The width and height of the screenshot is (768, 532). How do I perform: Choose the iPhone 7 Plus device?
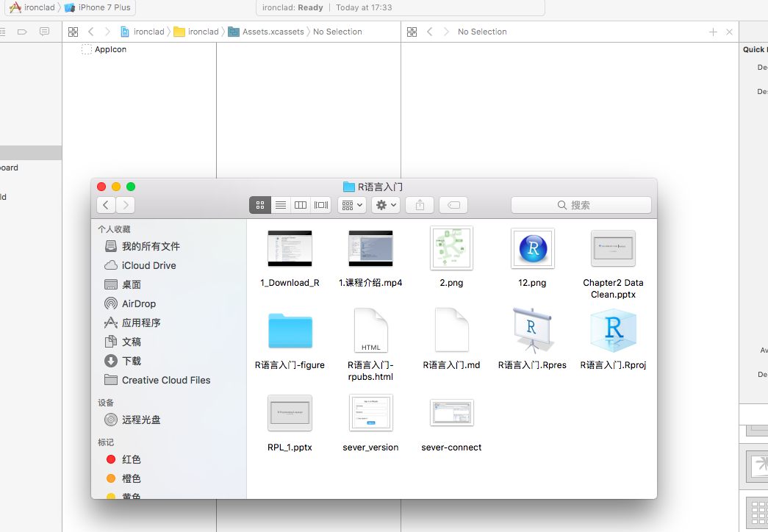tap(98, 7)
